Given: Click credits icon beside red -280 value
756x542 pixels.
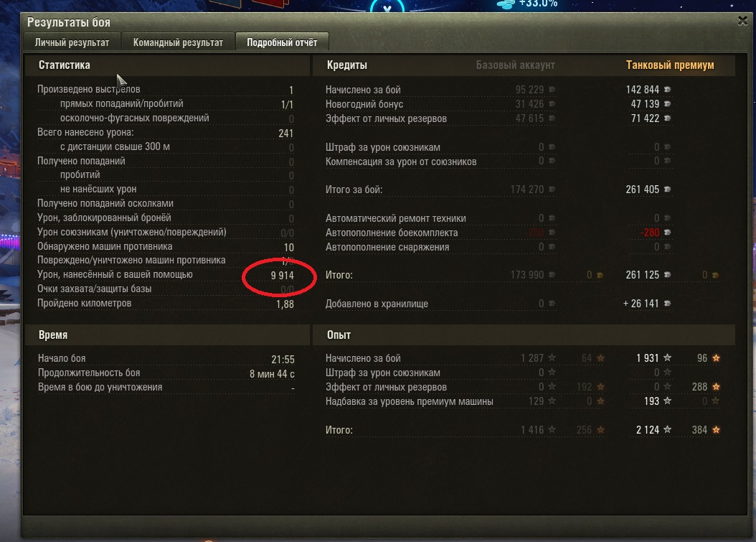Looking at the screenshot, I should coord(667,232).
